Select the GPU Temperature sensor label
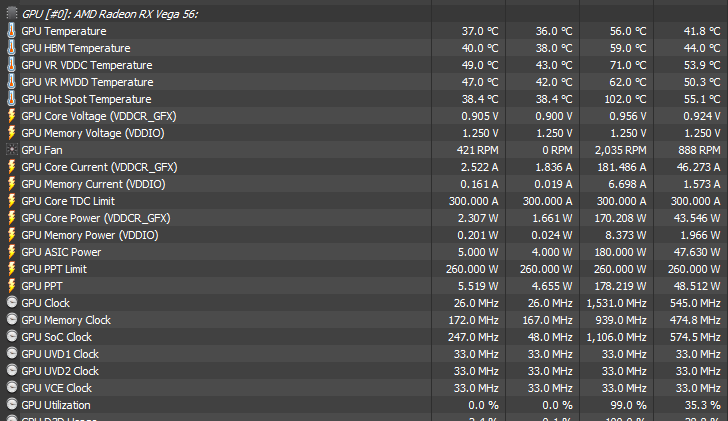728x421 pixels. 64,31
